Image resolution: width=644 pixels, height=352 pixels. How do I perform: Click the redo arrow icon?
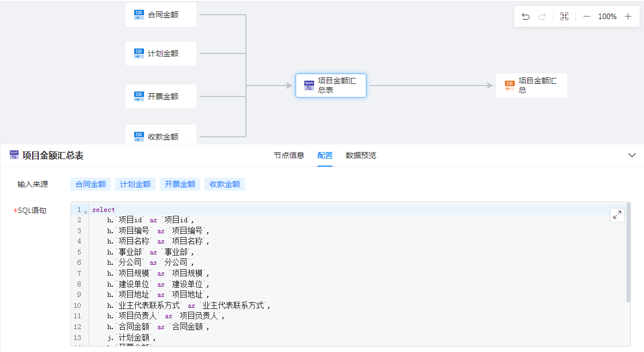tap(542, 16)
